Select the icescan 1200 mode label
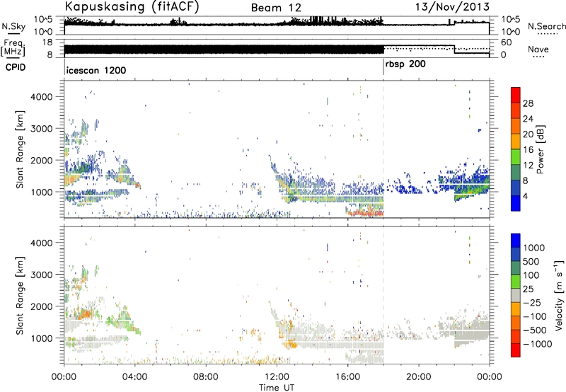 pos(96,70)
